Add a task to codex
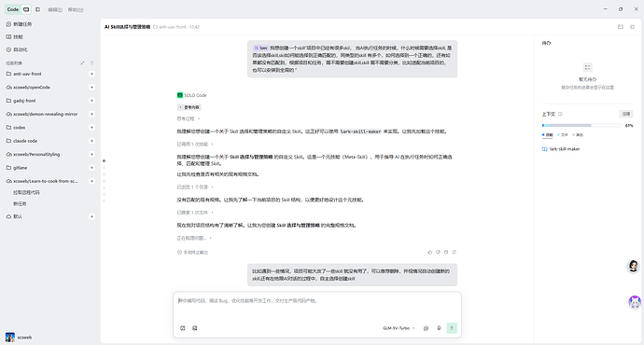644x345 pixels. (92, 128)
